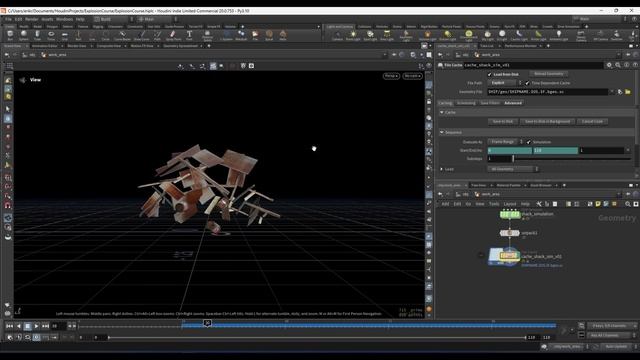Jump to first frame in playbar
Image resolution: width=640 pixels, height=360 pixels.
click(9, 326)
